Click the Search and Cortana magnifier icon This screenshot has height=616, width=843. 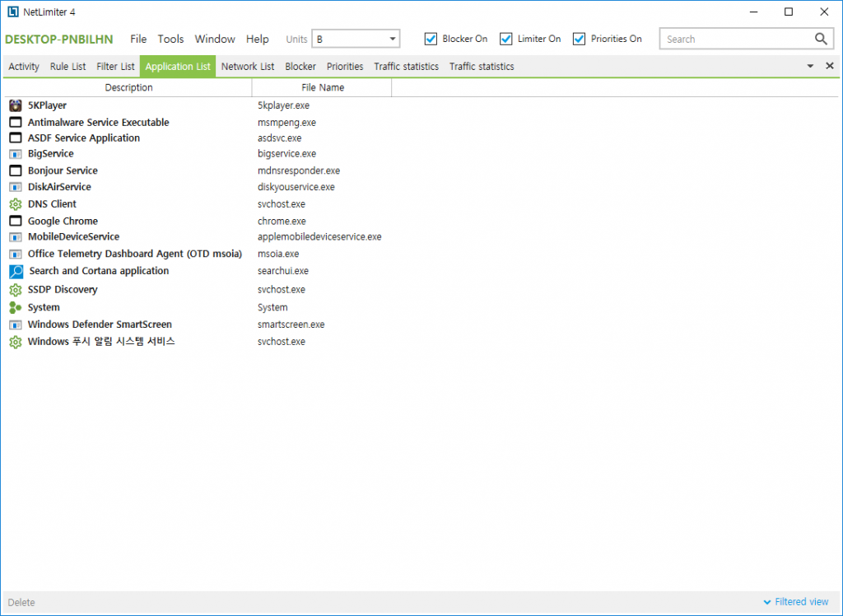pyautogui.click(x=16, y=272)
